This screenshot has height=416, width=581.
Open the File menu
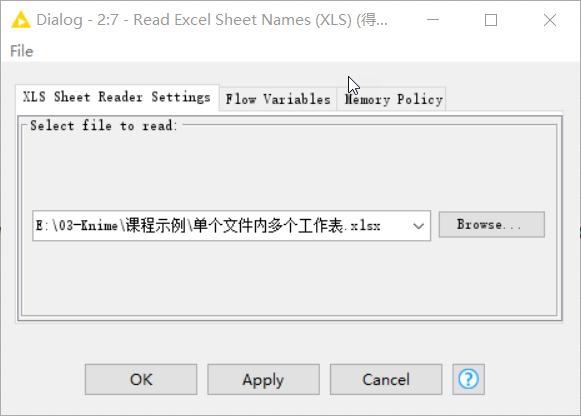[21, 51]
